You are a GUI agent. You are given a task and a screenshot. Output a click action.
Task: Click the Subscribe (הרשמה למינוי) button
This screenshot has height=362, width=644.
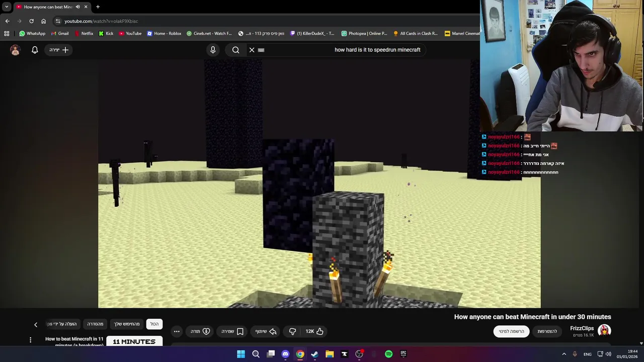click(512, 331)
